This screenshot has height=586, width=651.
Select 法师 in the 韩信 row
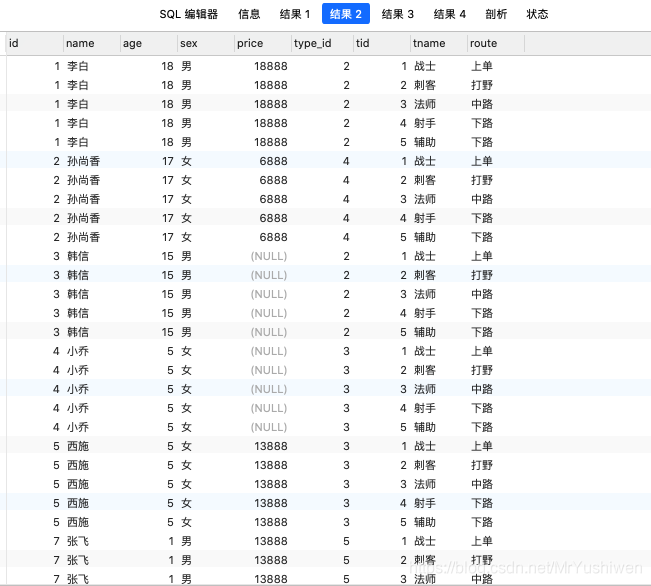tap(425, 294)
